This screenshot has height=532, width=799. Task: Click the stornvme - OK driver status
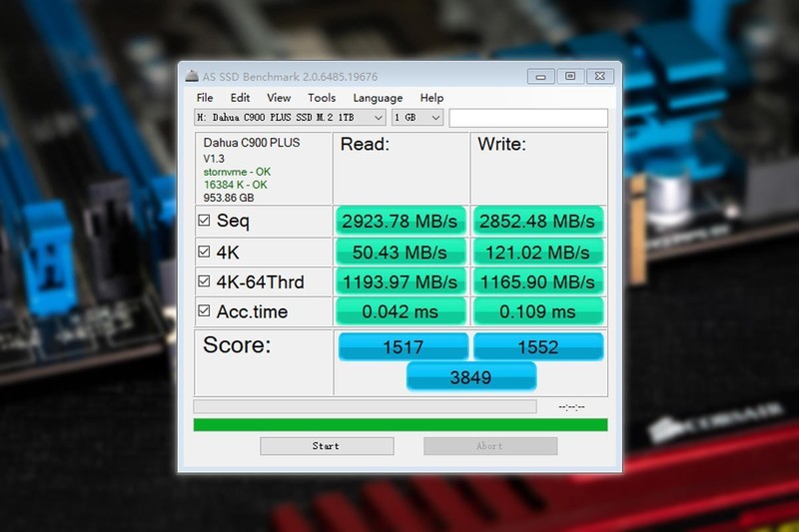pyautogui.click(x=237, y=172)
